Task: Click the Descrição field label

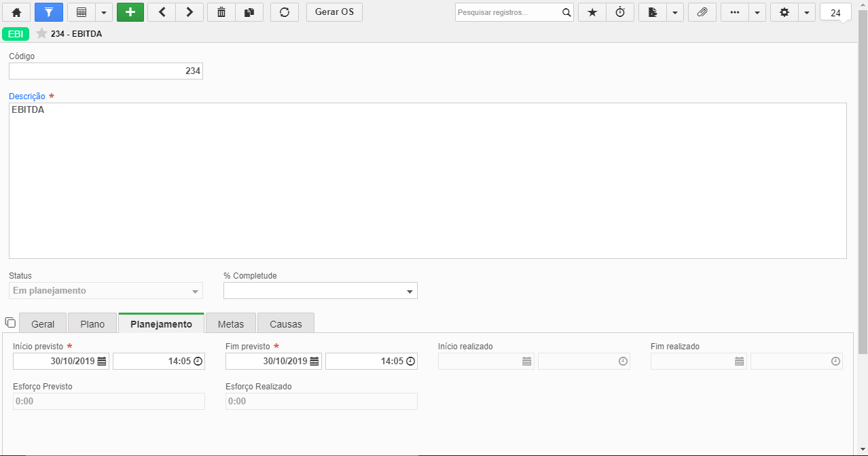Action: click(27, 97)
